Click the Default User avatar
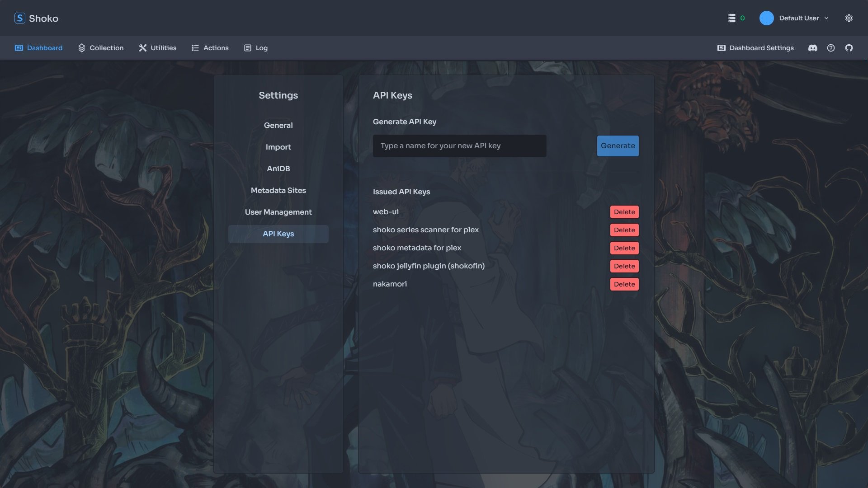The image size is (868, 488). [766, 18]
